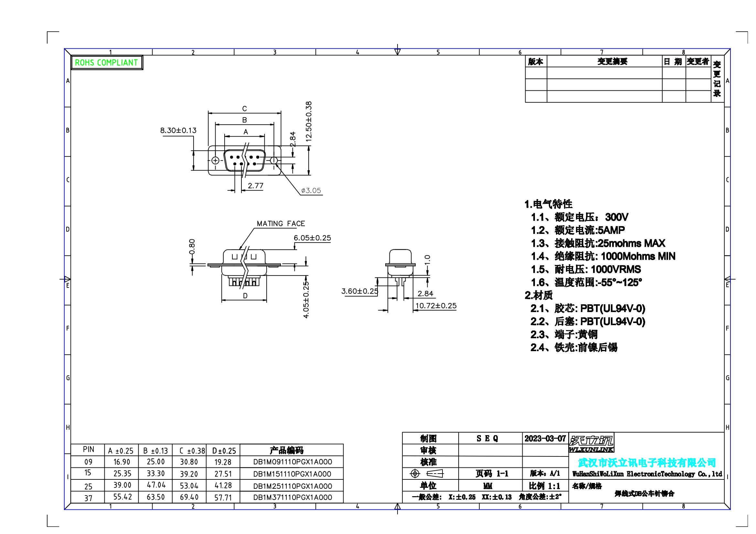The width and height of the screenshot is (756, 534).
Task: Click the 版本: A/1 revision cell
Action: (545, 474)
